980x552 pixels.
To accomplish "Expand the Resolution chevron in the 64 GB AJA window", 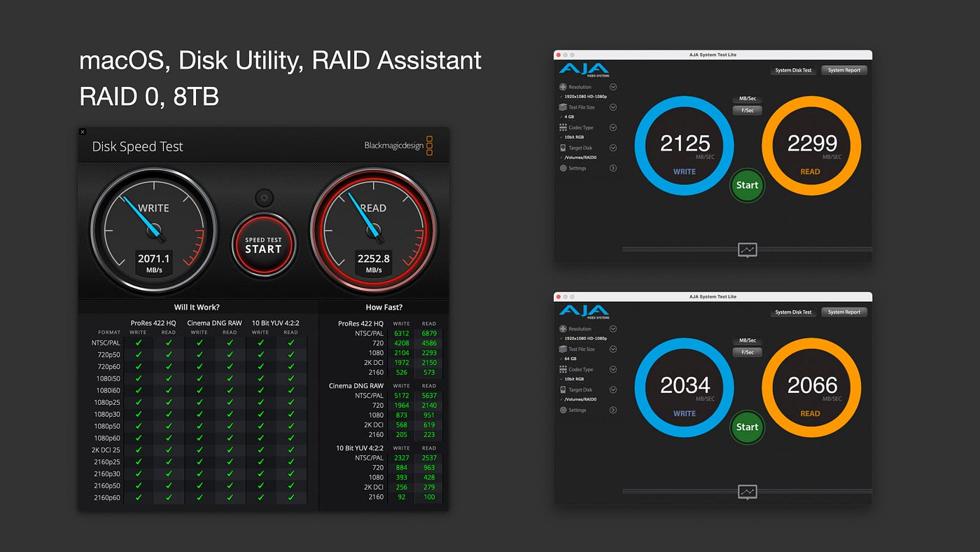I will pyautogui.click(x=613, y=329).
